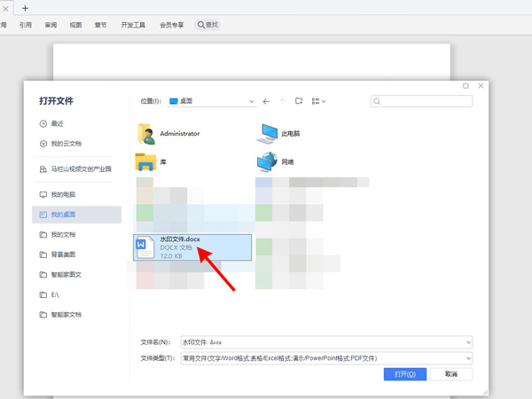
Task: Click the back arrow navigation icon
Action: pyautogui.click(x=266, y=102)
